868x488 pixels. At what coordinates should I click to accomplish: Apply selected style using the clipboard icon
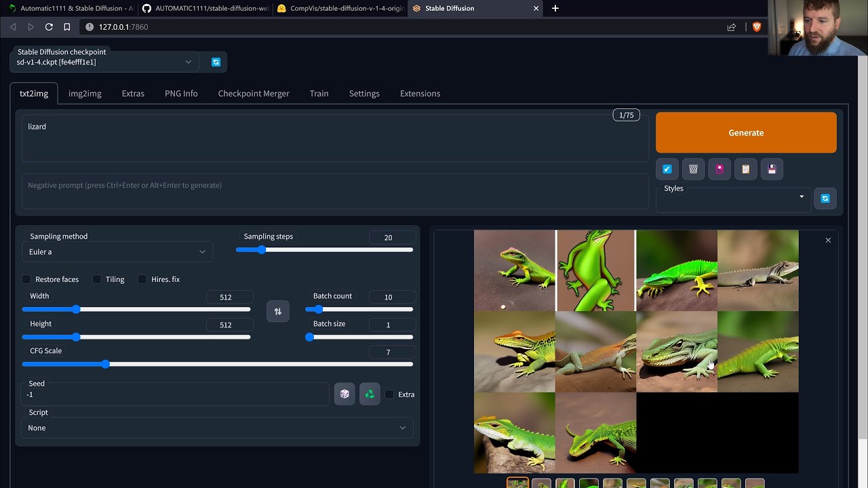(x=746, y=169)
